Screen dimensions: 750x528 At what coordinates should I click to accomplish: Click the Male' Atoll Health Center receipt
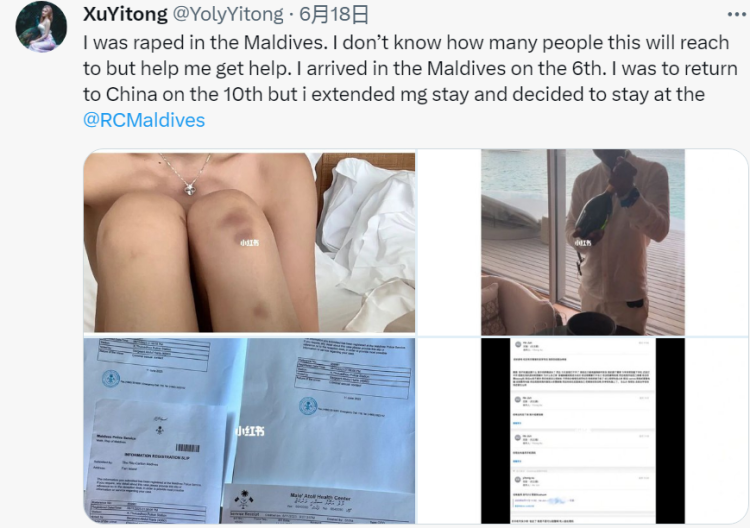(x=318, y=505)
